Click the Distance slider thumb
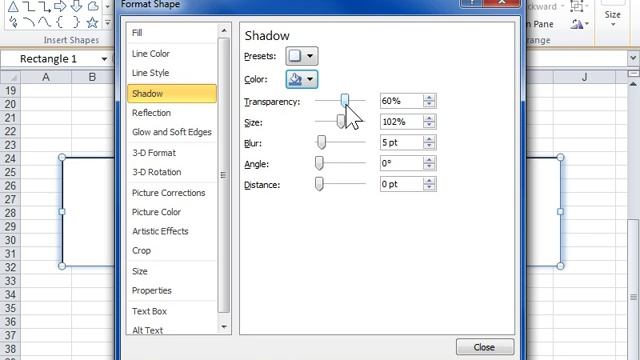Screen dimensions: 640x360 (319, 184)
